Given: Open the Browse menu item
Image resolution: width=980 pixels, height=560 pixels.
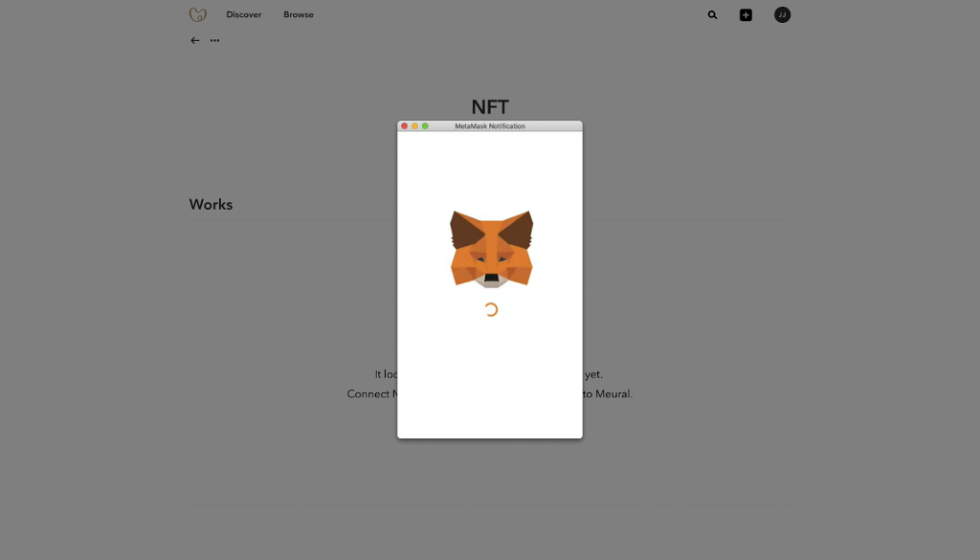Looking at the screenshot, I should click(x=299, y=15).
